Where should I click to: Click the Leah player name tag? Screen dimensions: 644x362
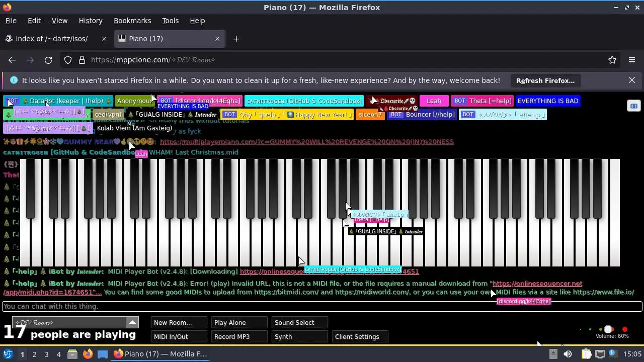pyautogui.click(x=434, y=101)
